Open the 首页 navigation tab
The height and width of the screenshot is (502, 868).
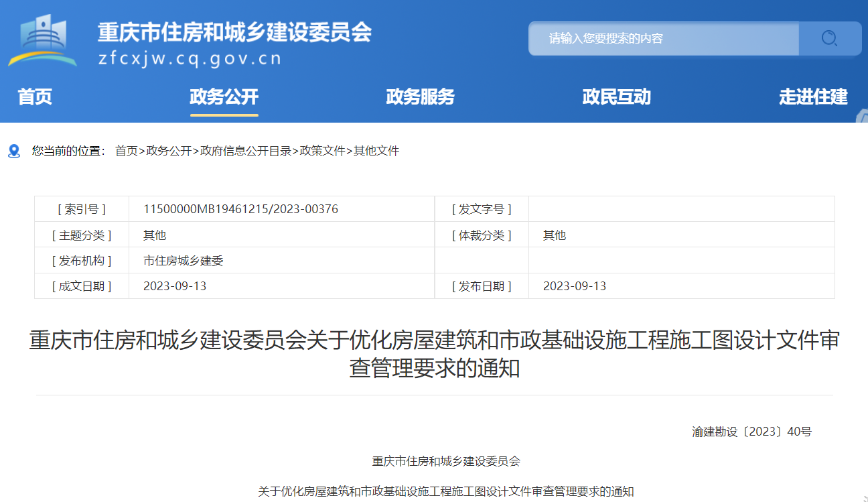tap(35, 97)
